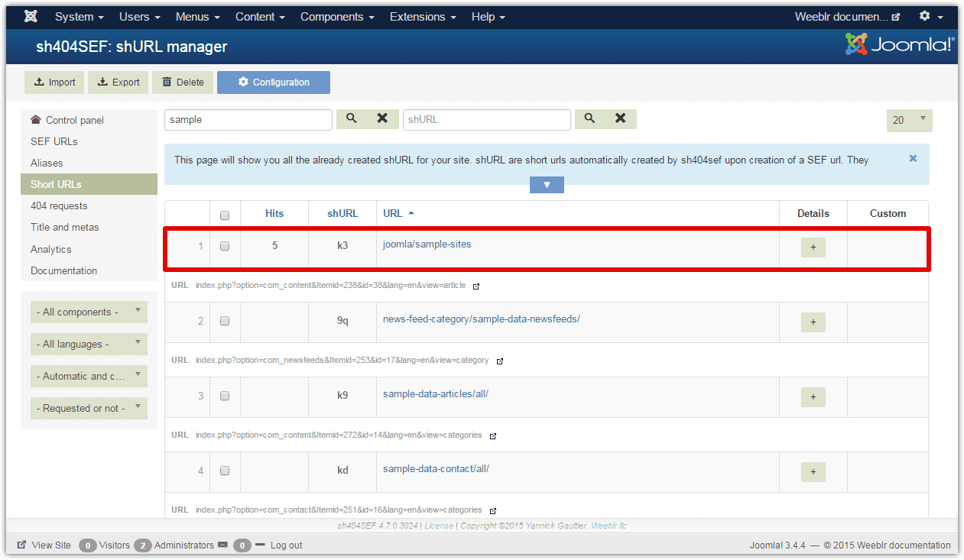This screenshot has width=964, height=560.
Task: Go to Control panel in the sidebar
Action: tap(89, 120)
